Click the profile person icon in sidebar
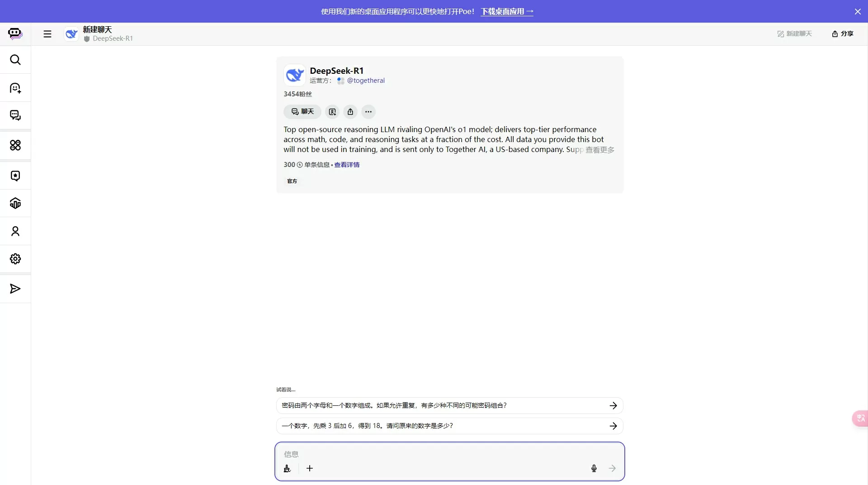Viewport: 868px width, 485px height. [x=15, y=231]
